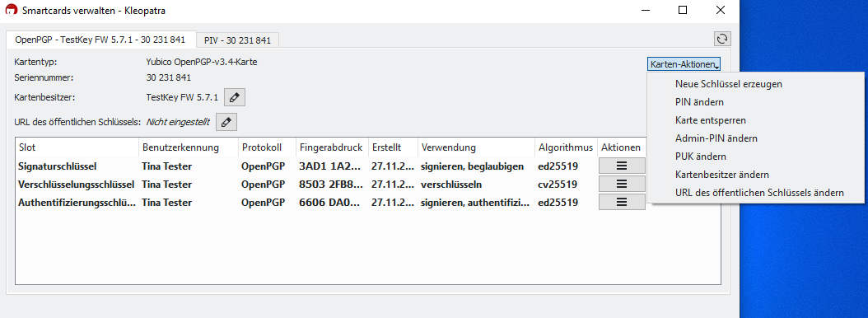Open actions menu for Verschlüsselungsschlüssel row

[622, 184]
